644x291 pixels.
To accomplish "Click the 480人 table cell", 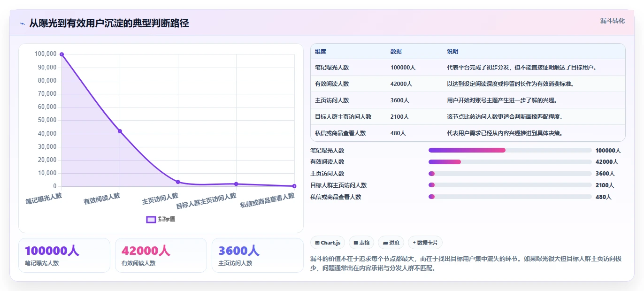I will pos(398,133).
